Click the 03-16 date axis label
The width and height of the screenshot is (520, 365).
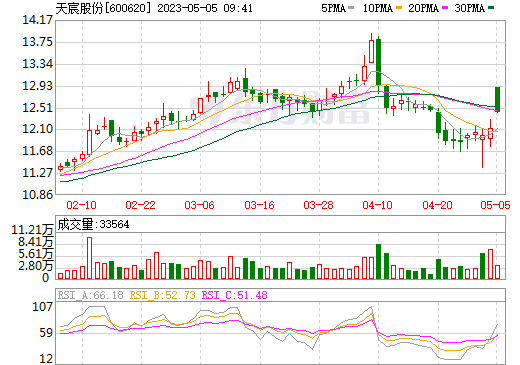pyautogui.click(x=259, y=205)
